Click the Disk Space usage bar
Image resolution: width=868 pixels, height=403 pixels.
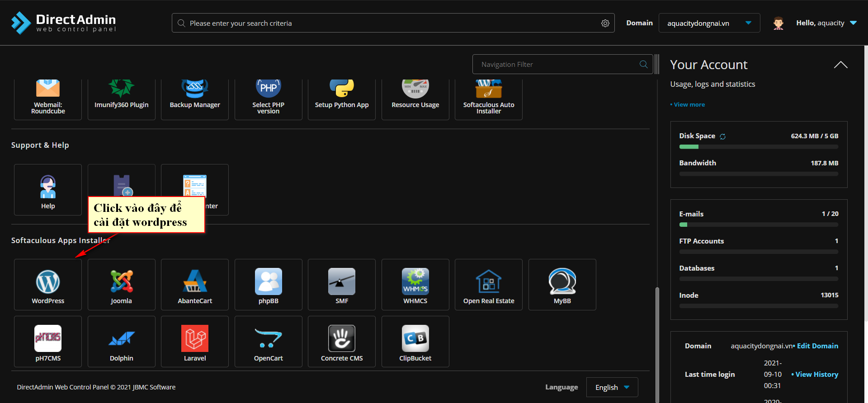click(759, 147)
